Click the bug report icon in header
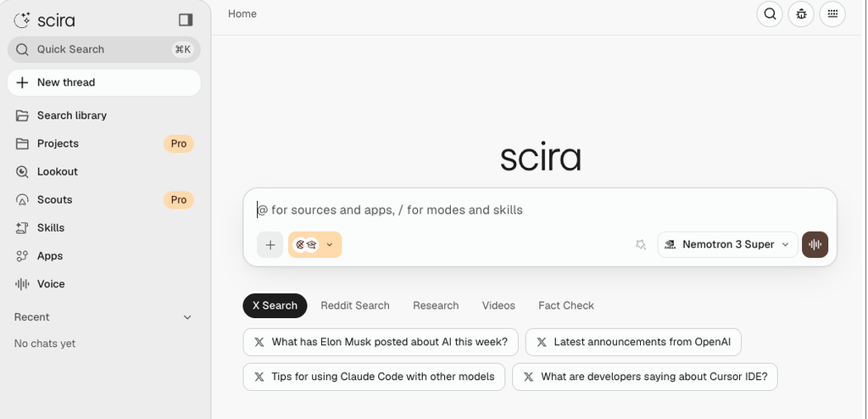The height and width of the screenshot is (419, 868). pyautogui.click(x=801, y=14)
